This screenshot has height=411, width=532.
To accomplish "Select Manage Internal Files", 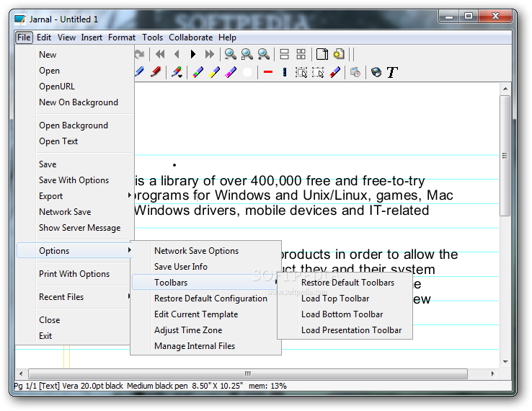I will [205, 346].
